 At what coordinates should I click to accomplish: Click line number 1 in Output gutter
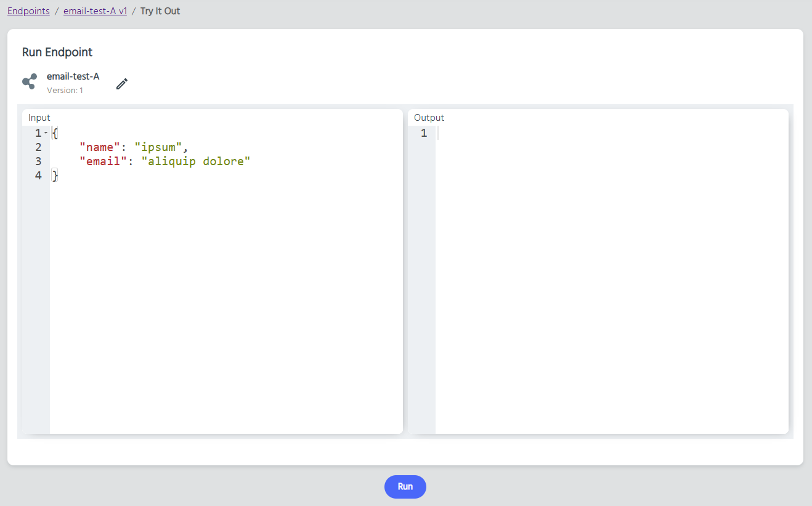(x=424, y=133)
